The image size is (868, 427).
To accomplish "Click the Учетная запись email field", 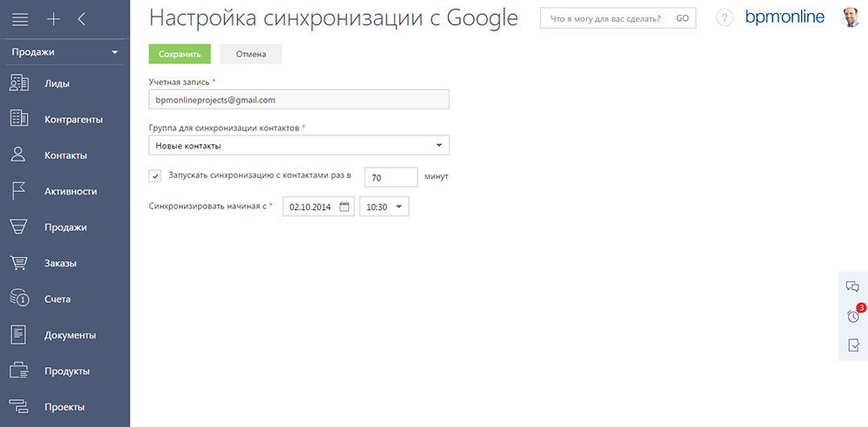I will [x=299, y=101].
